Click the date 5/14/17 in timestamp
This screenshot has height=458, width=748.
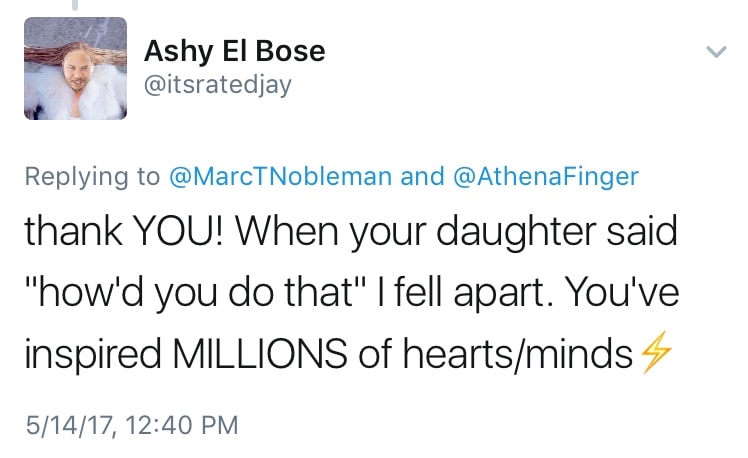tap(67, 425)
